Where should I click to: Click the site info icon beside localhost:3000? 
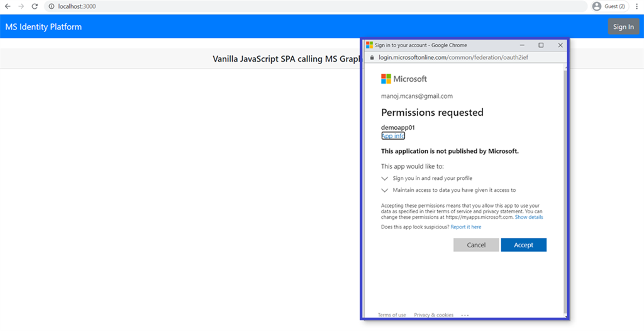tap(52, 6)
